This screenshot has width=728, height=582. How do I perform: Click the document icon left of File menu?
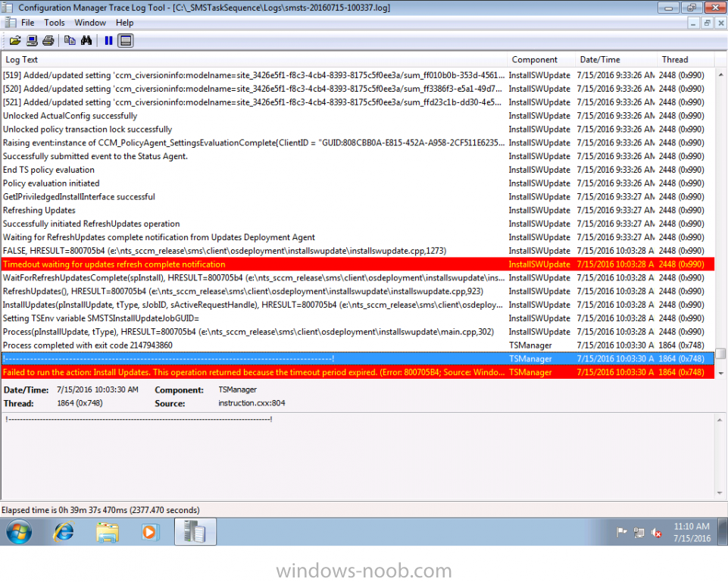10,23
